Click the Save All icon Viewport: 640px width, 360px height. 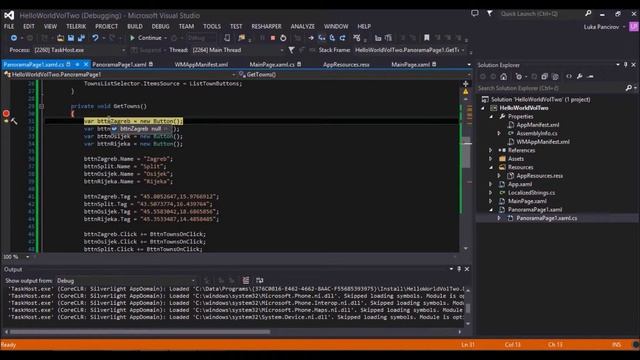click(81, 38)
